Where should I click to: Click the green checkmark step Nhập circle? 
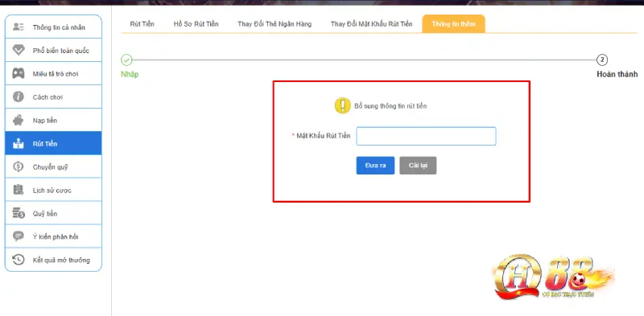pyautogui.click(x=126, y=60)
